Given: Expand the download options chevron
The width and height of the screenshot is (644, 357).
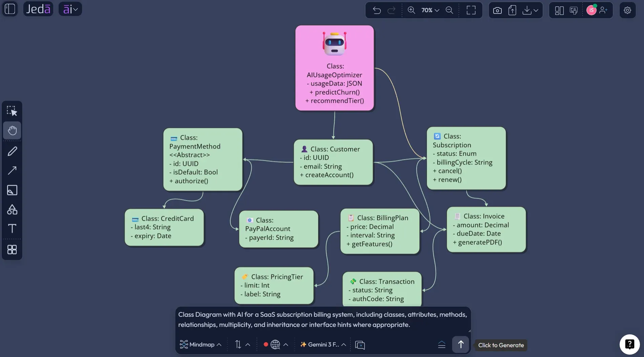Looking at the screenshot, I should 536,10.
